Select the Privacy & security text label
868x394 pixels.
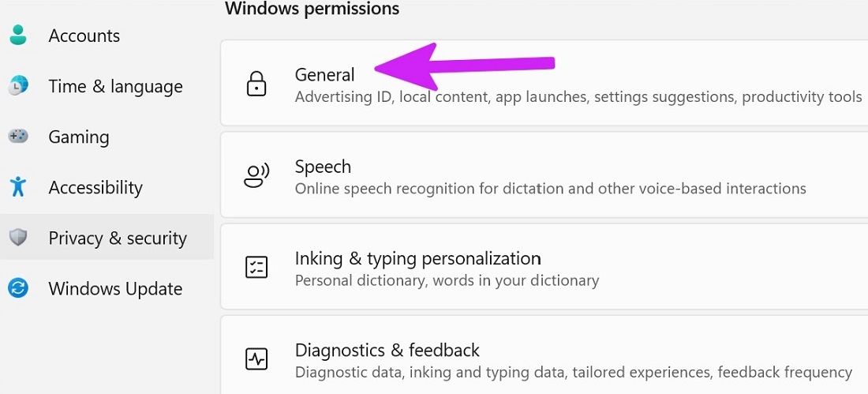(x=118, y=238)
